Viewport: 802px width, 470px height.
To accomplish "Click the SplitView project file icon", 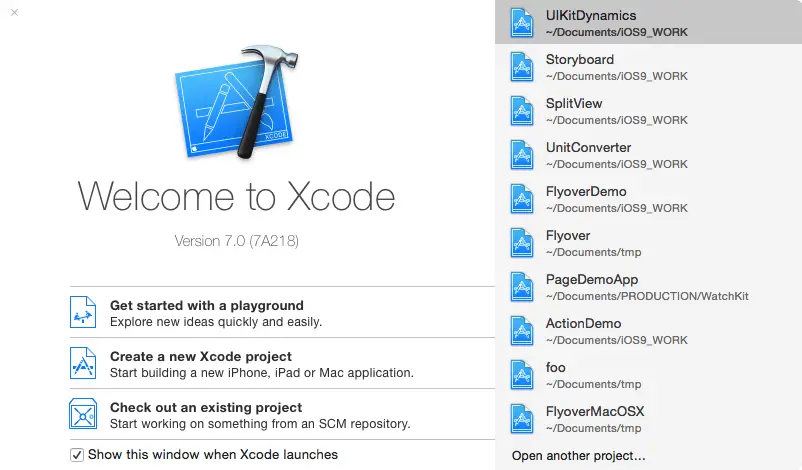I will tap(522, 111).
